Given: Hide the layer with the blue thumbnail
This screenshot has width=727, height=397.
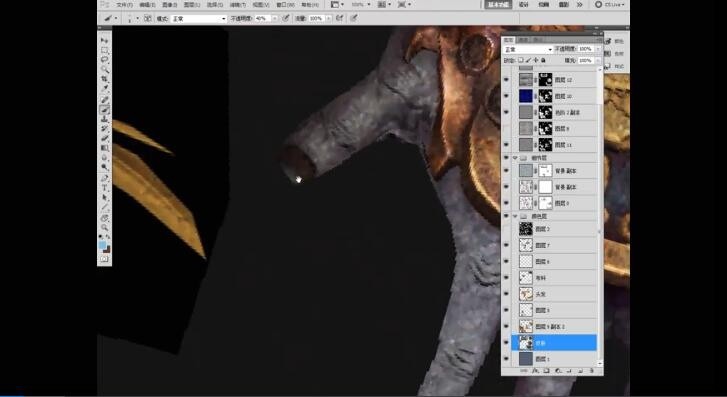Looking at the screenshot, I should (x=506, y=96).
